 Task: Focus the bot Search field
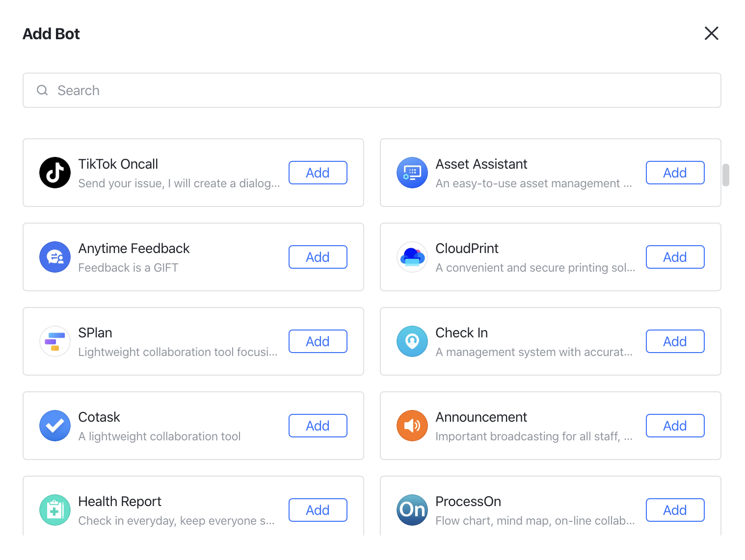372,90
